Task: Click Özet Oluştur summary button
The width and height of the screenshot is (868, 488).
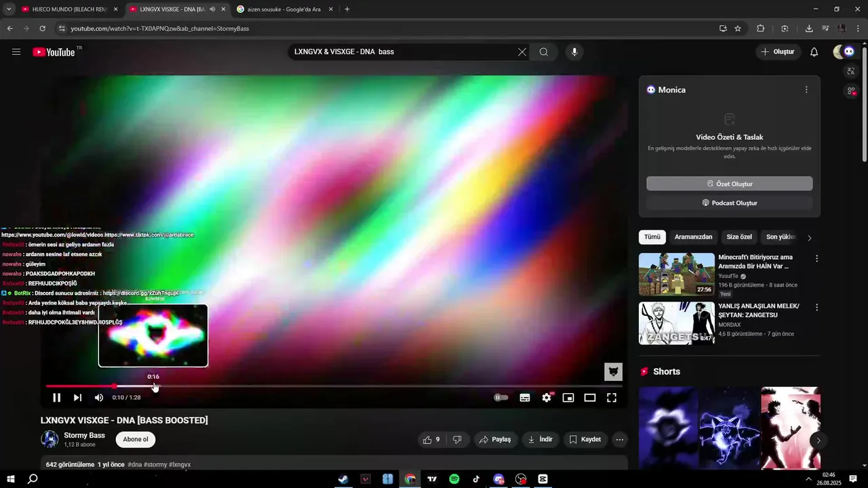Action: [729, 184]
